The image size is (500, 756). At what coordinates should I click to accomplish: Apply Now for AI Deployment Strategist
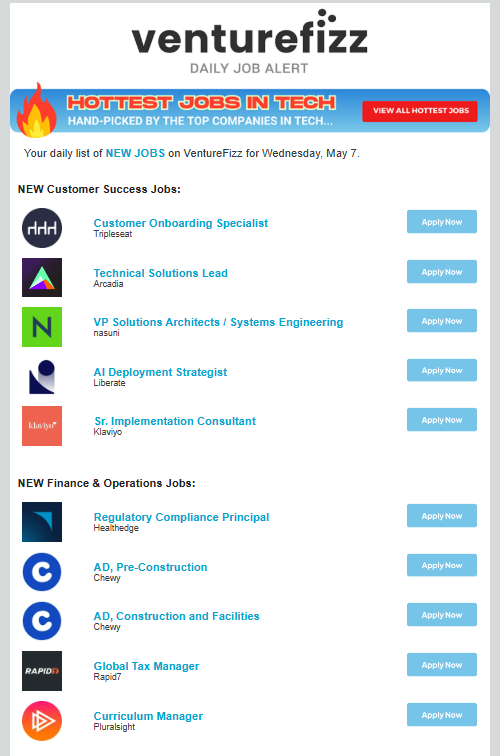point(442,370)
